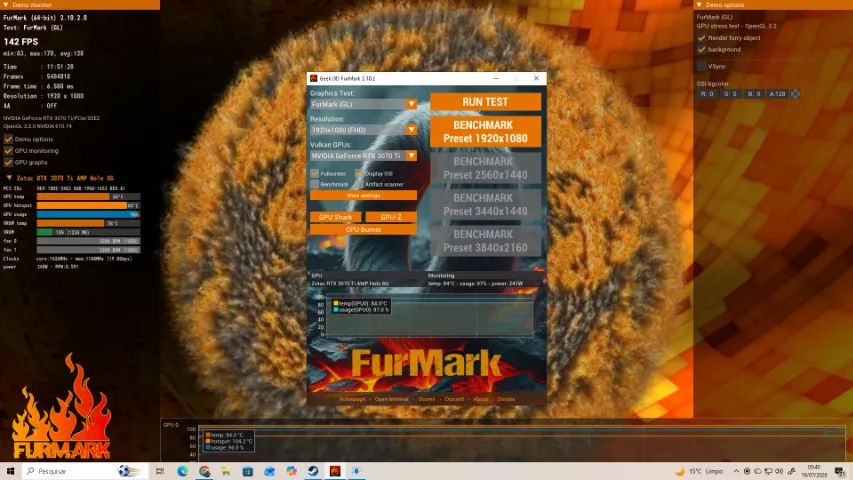853x480 pixels.
Task: Toggle the Benchmark checkbox
Action: (314, 184)
